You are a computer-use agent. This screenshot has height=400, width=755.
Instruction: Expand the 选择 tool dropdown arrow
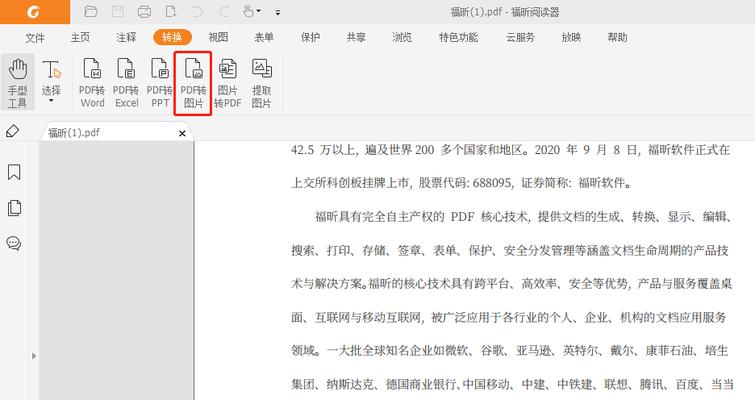click(x=52, y=101)
